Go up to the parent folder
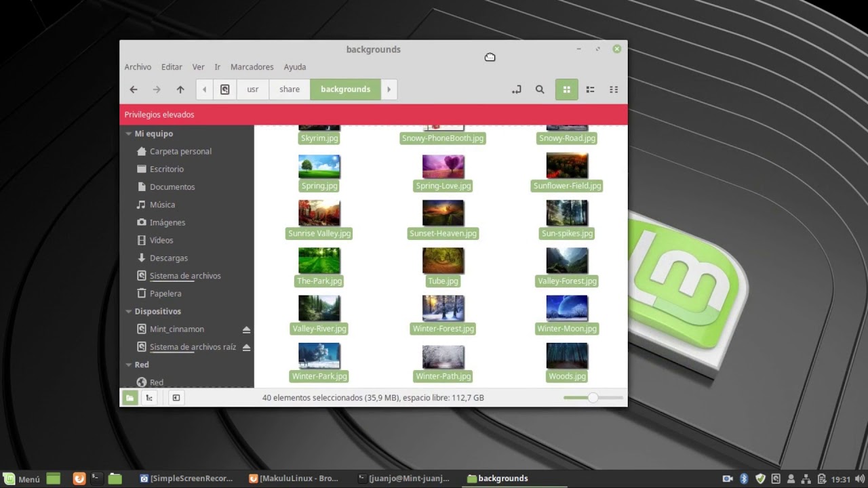Image resolution: width=868 pixels, height=488 pixels. (180, 89)
